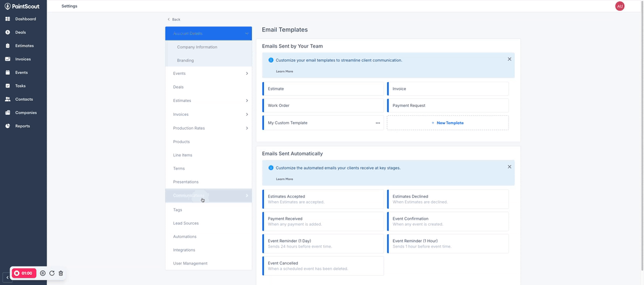The width and height of the screenshot is (644, 285).
Task: Click info icon in team emails banner
Action: (271, 60)
